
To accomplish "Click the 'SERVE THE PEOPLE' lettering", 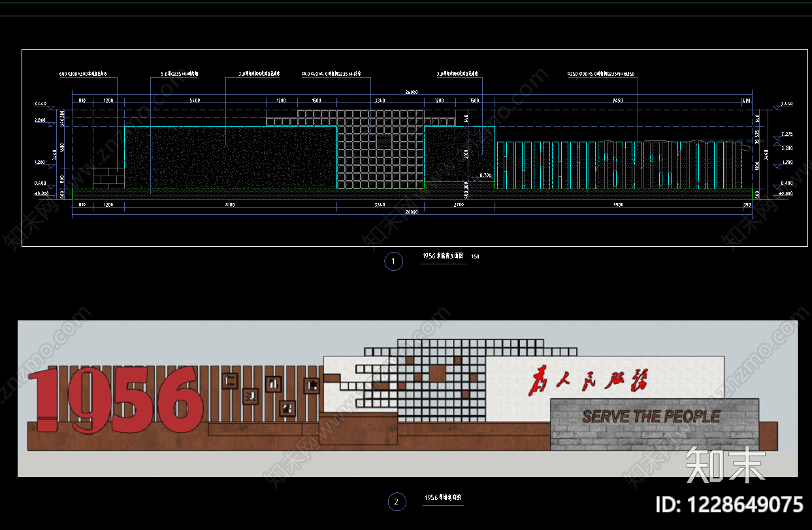I will 651,416.
